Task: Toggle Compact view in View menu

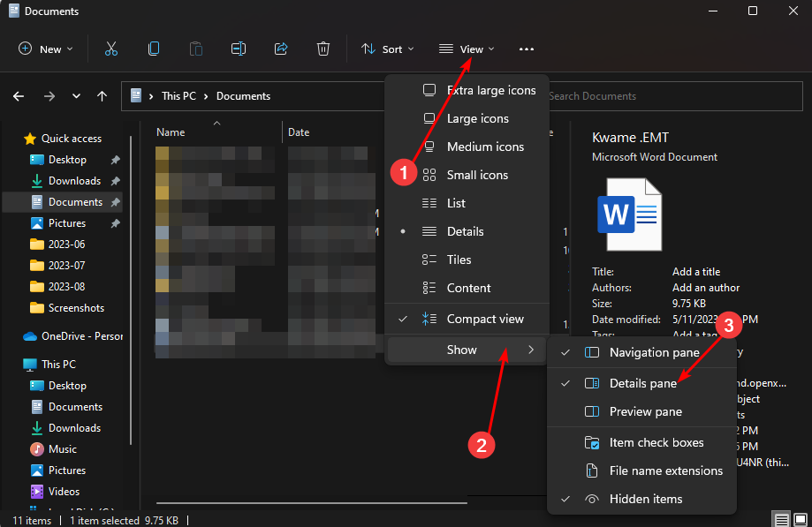Action: 467,319
